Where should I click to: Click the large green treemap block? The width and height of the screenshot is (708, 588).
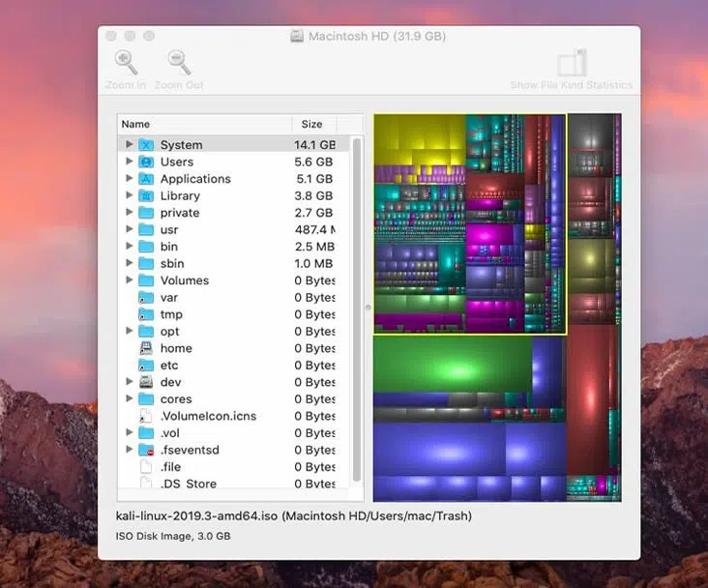coord(453,364)
